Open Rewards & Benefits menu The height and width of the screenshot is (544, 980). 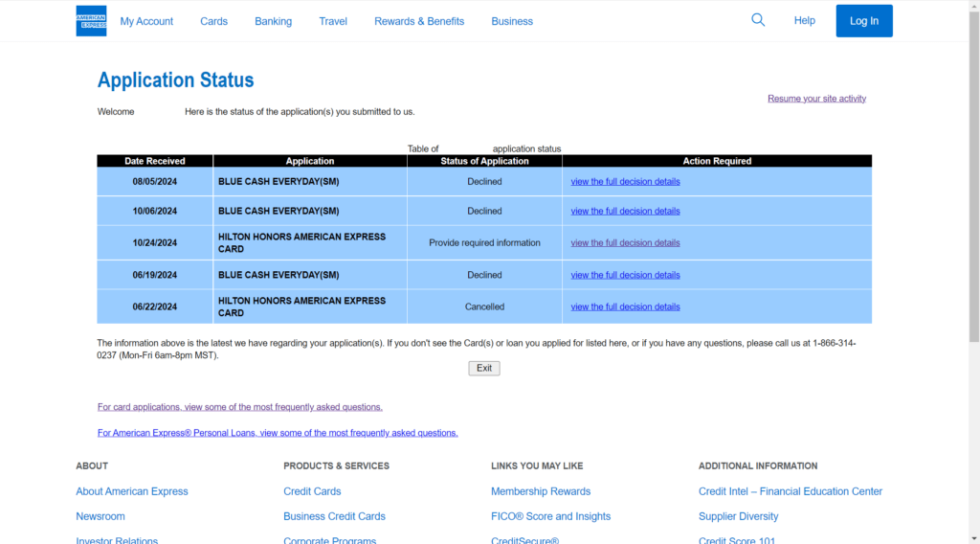tap(419, 21)
